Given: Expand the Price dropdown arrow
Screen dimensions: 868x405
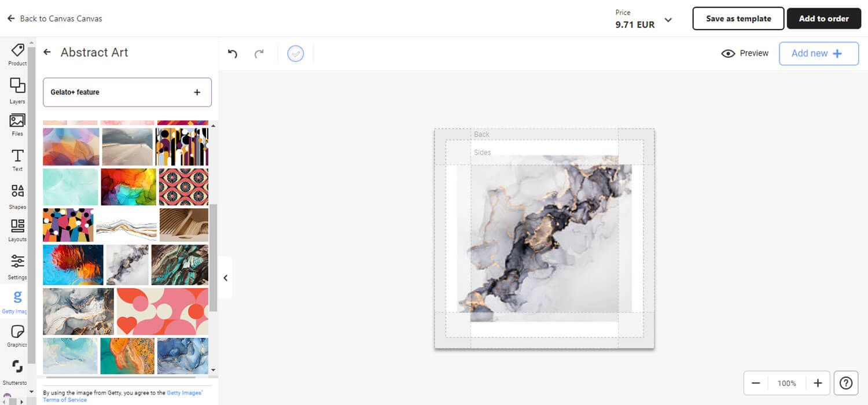Looking at the screenshot, I should (x=668, y=20).
